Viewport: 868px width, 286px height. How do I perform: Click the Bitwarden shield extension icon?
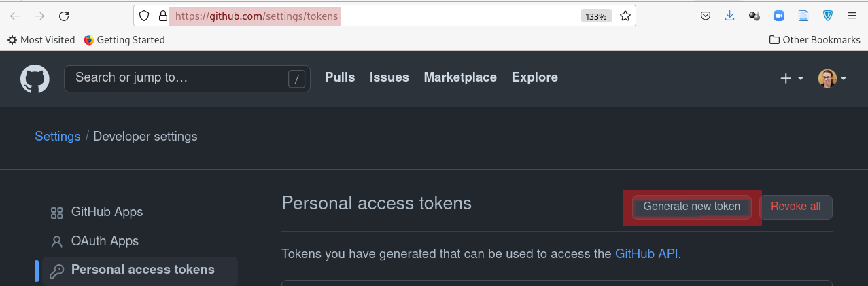[x=827, y=16]
